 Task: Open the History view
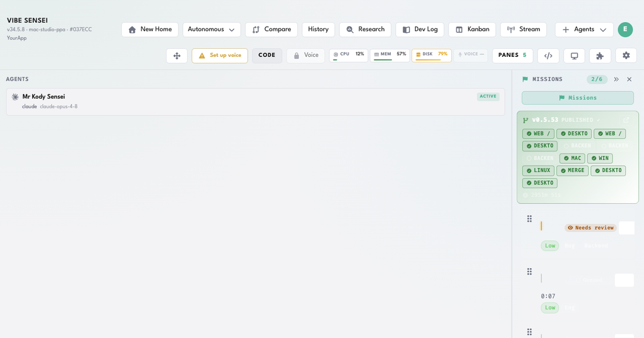click(318, 30)
